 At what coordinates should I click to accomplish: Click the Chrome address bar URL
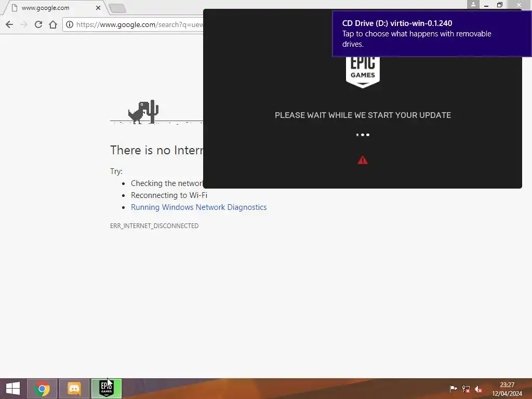(x=139, y=24)
